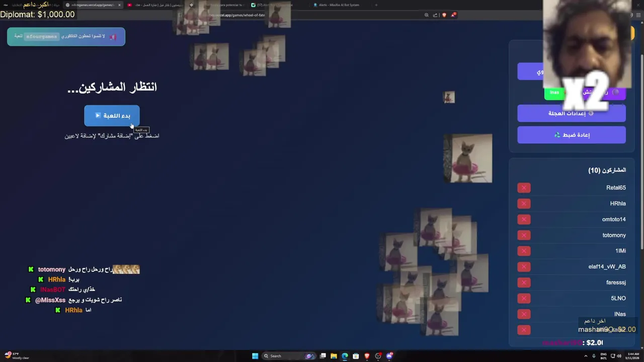Remove participant 1IMi with the X
This screenshot has height=362, width=644.
[x=524, y=251]
